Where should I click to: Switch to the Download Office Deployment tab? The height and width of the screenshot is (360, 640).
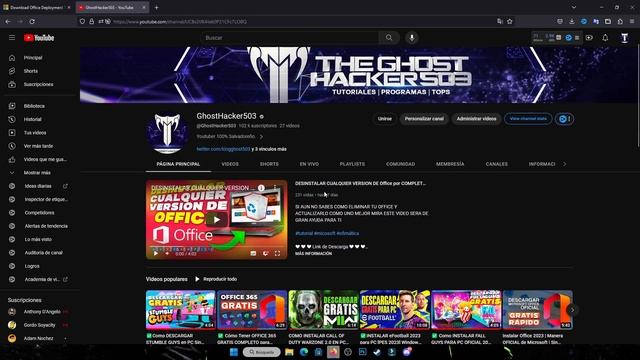point(36,7)
